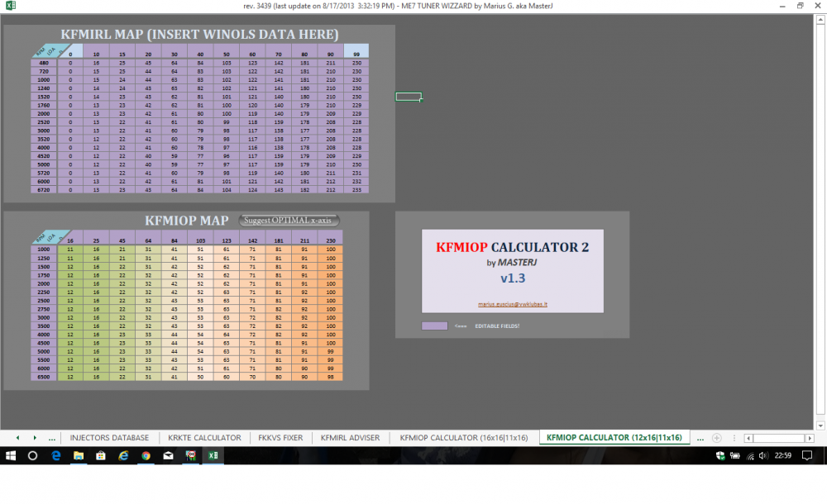This screenshot has height=504, width=827.
Task: Click the marius email address link
Action: (512, 304)
